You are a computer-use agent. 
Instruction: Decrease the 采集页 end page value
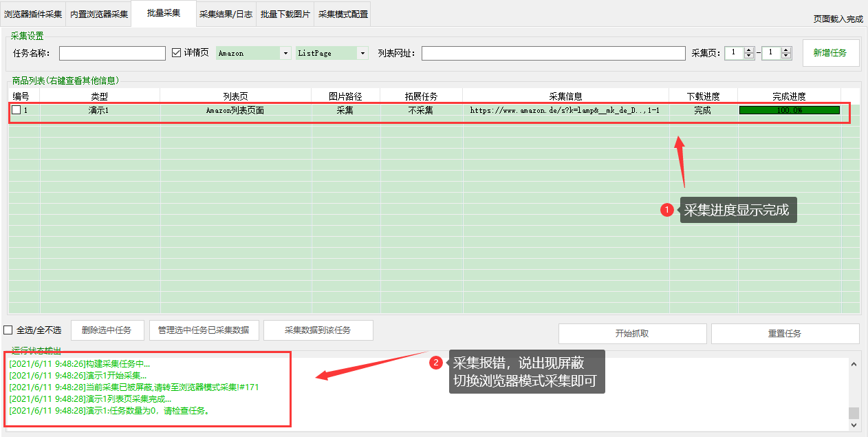pos(786,56)
